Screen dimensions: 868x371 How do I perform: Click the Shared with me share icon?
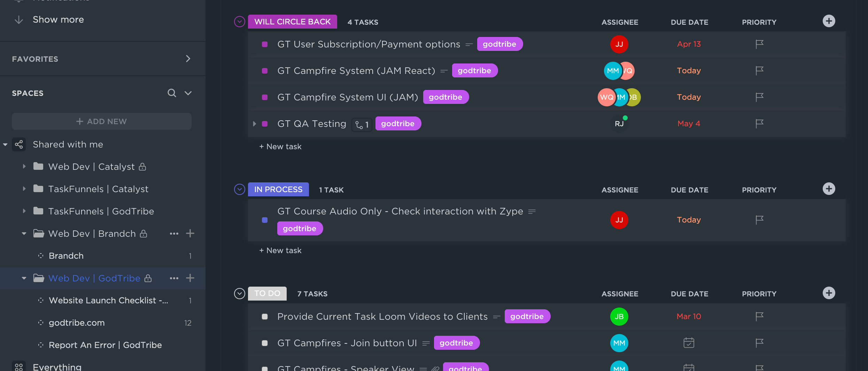click(19, 144)
